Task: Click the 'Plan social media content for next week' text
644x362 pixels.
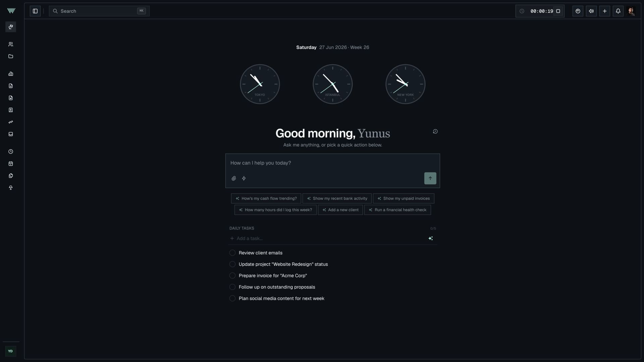Action: [x=281, y=298]
